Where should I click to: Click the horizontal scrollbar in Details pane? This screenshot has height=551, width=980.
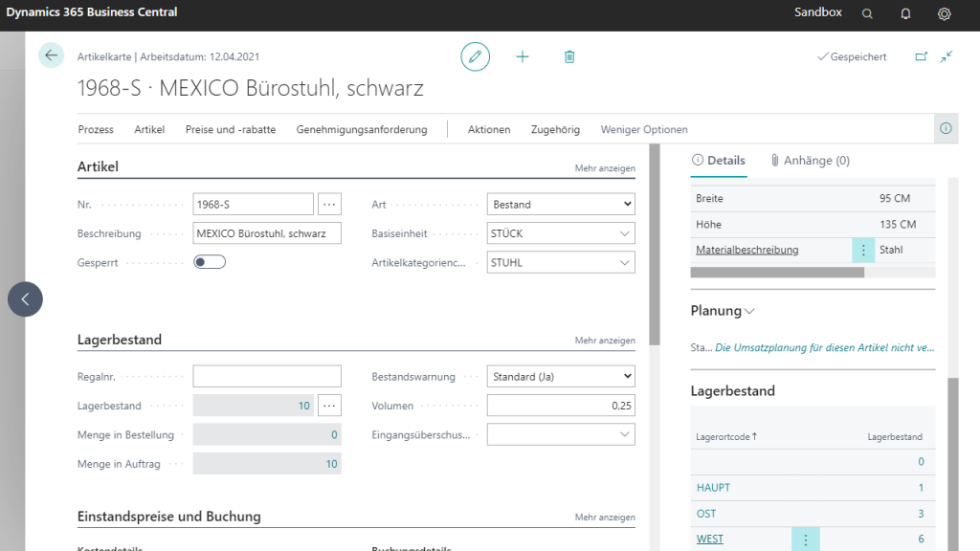(x=776, y=273)
